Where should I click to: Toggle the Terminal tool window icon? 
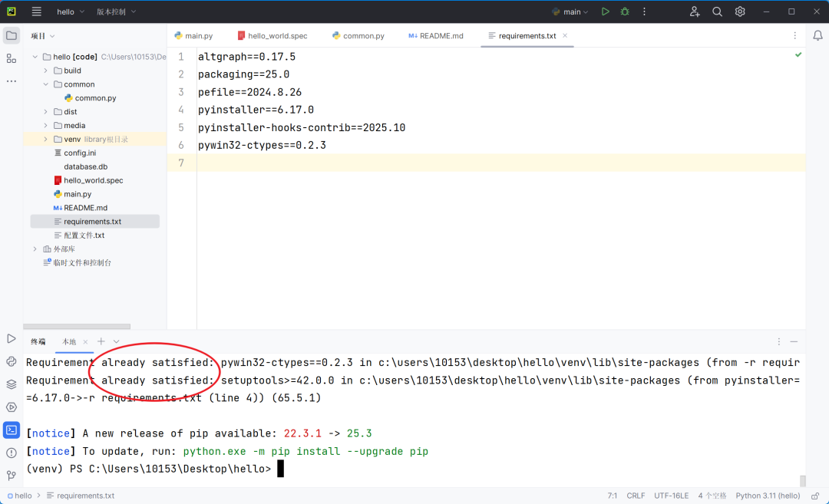click(11, 430)
